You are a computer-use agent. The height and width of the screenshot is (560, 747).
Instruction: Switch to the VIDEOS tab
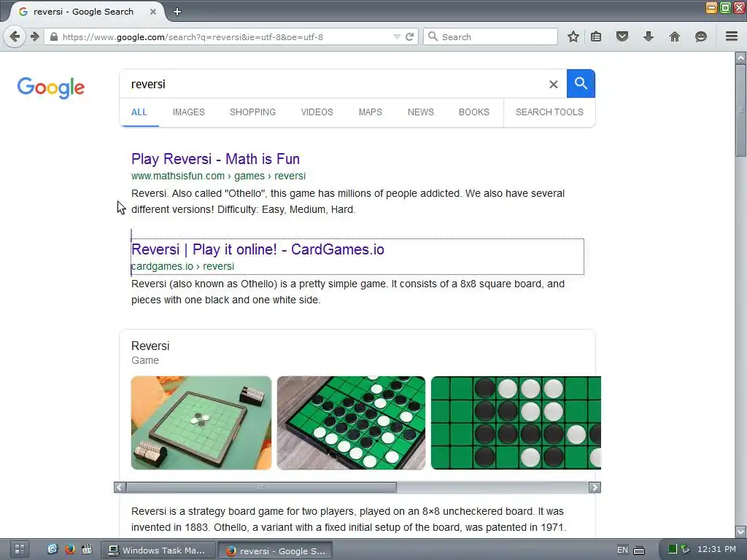coord(317,112)
